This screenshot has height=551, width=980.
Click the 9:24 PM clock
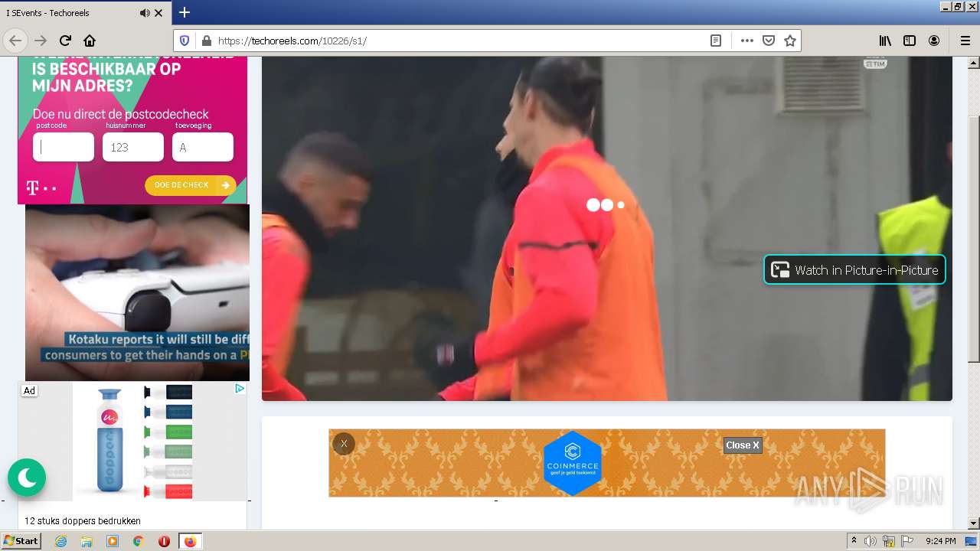click(940, 541)
